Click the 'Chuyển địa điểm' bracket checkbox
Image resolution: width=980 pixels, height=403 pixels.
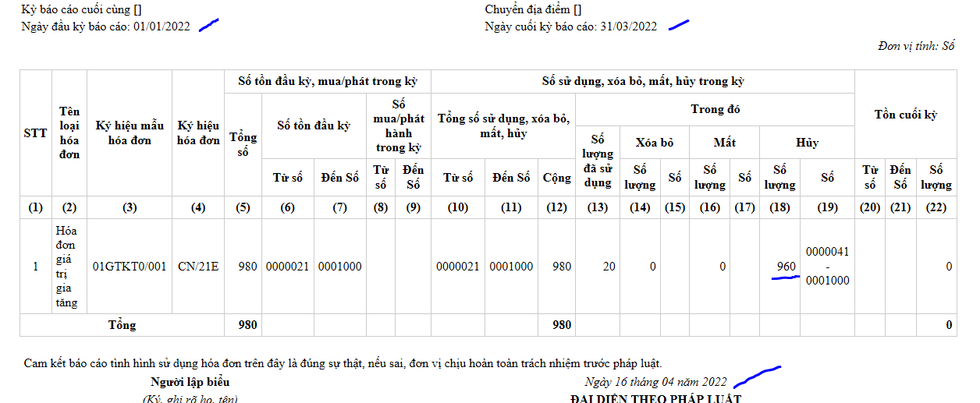point(577,10)
